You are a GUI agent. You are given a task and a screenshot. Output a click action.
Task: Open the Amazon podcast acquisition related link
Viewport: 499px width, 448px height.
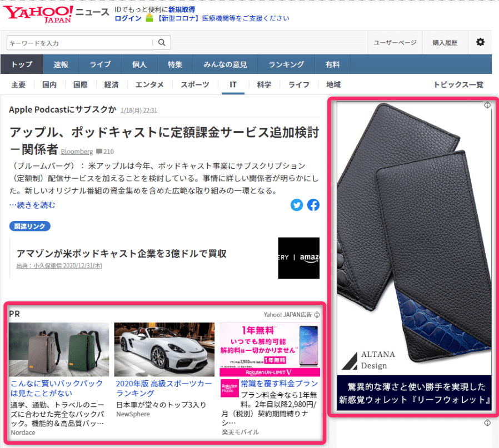pos(121,253)
